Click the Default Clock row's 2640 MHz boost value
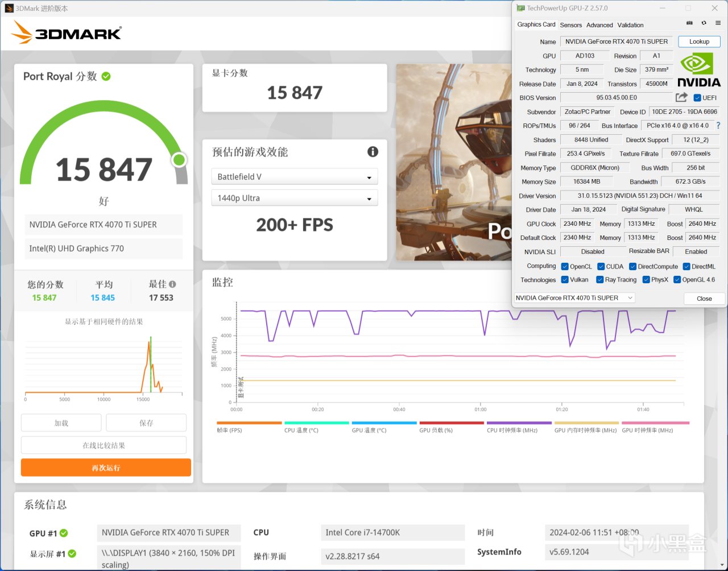This screenshot has width=728, height=571. click(702, 238)
